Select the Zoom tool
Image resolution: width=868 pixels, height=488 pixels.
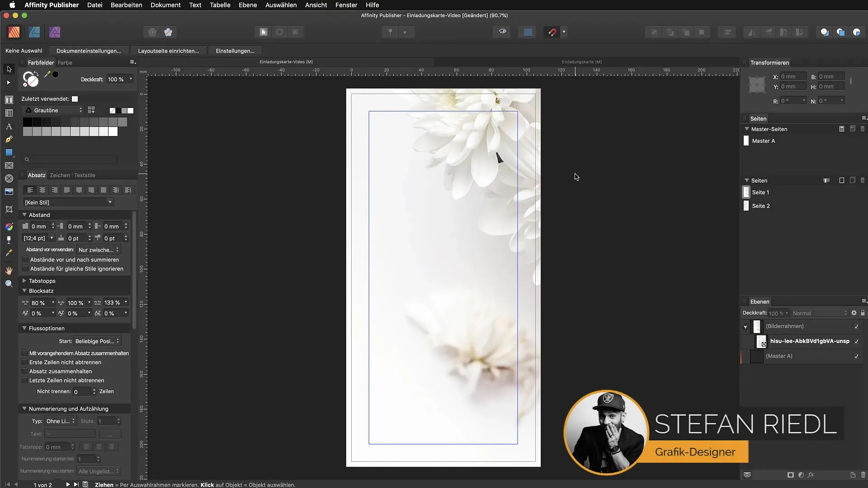(x=9, y=284)
